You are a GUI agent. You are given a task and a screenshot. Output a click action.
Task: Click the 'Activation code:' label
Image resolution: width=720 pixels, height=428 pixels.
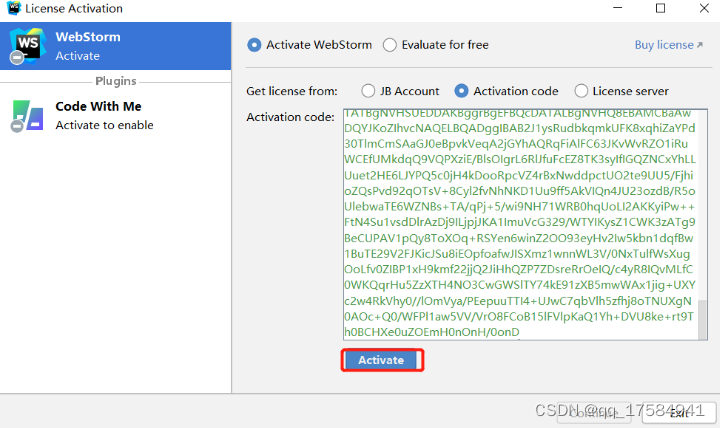point(290,117)
